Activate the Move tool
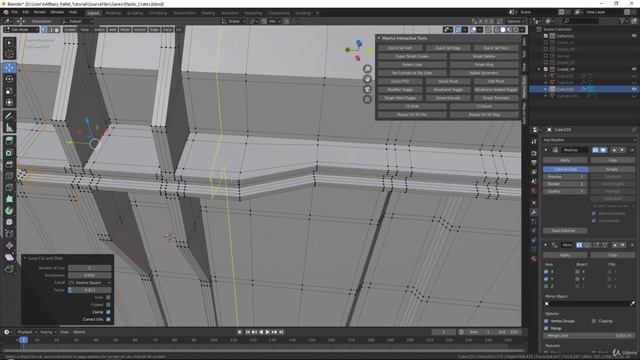The image size is (640, 360). pos(9,67)
